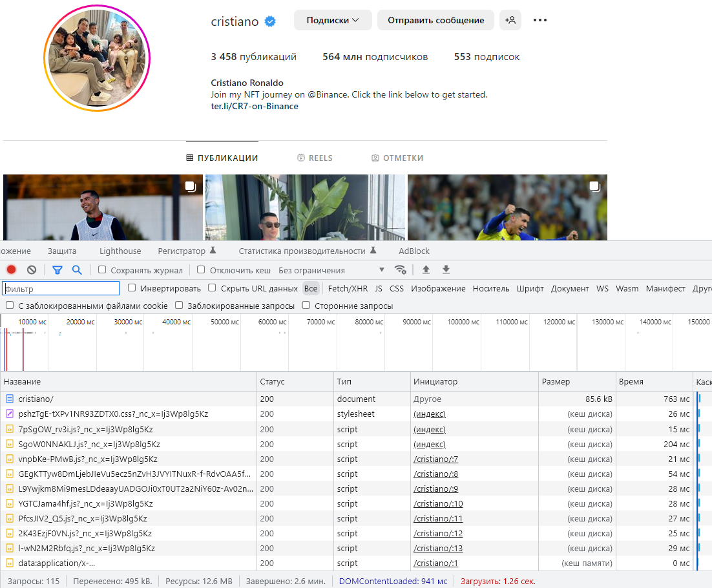Click the 'Отправить сообщение' button

coord(435,20)
